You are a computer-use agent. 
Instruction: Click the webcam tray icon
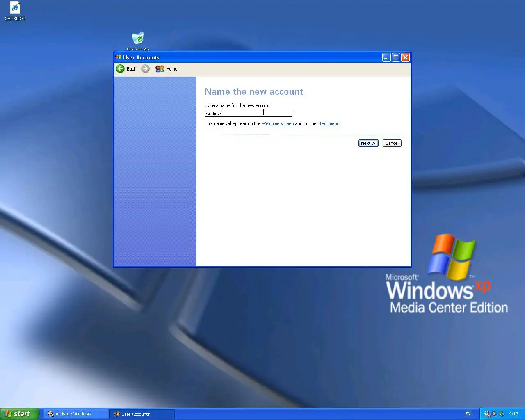click(494, 414)
